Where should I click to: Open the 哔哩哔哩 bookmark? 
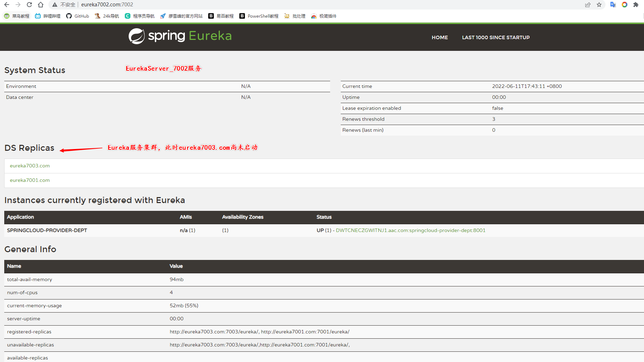coord(48,16)
